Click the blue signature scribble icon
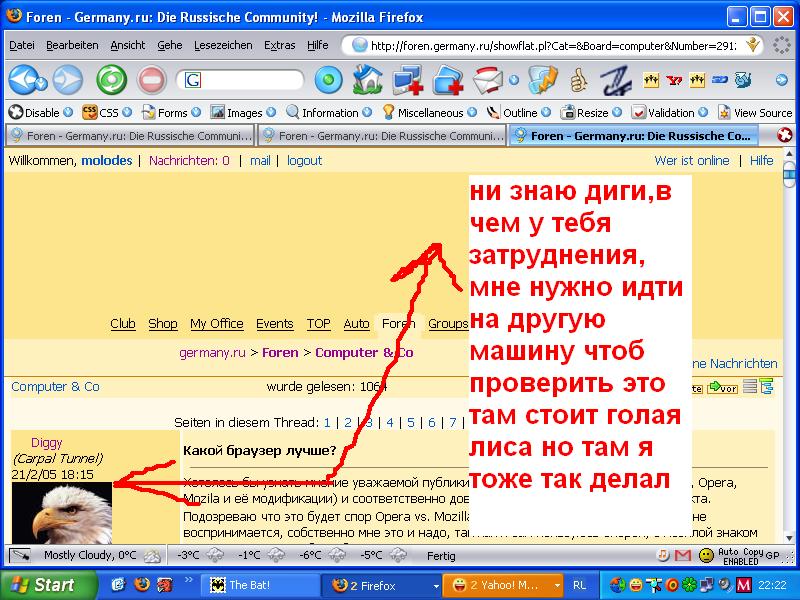The image size is (800, 600). [x=616, y=80]
